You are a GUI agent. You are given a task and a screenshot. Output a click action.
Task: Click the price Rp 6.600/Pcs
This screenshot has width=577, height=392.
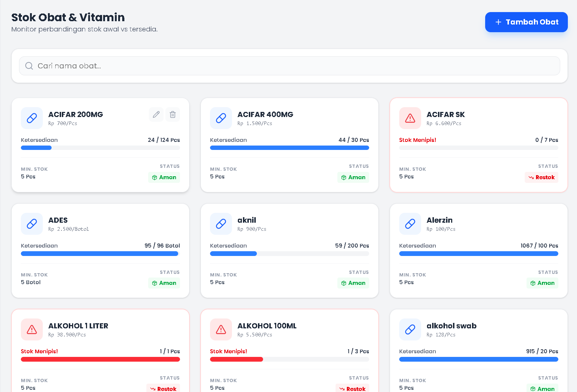(444, 124)
